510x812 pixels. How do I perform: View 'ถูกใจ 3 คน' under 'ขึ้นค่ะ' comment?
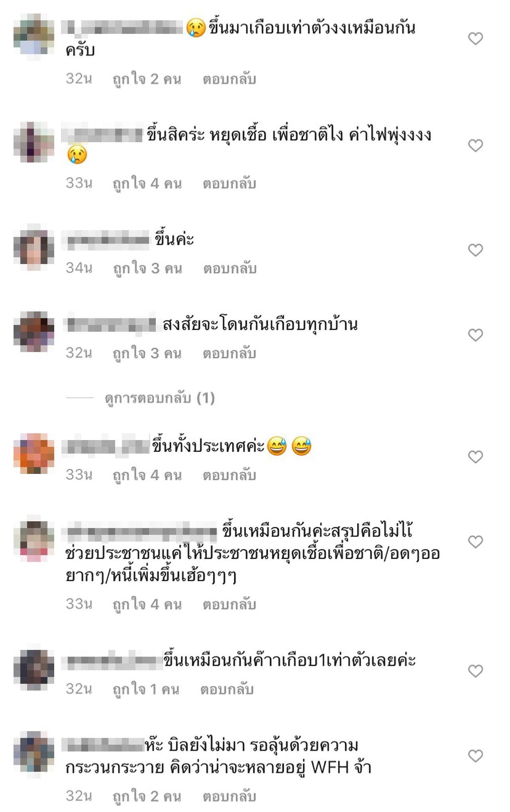[x=147, y=268]
